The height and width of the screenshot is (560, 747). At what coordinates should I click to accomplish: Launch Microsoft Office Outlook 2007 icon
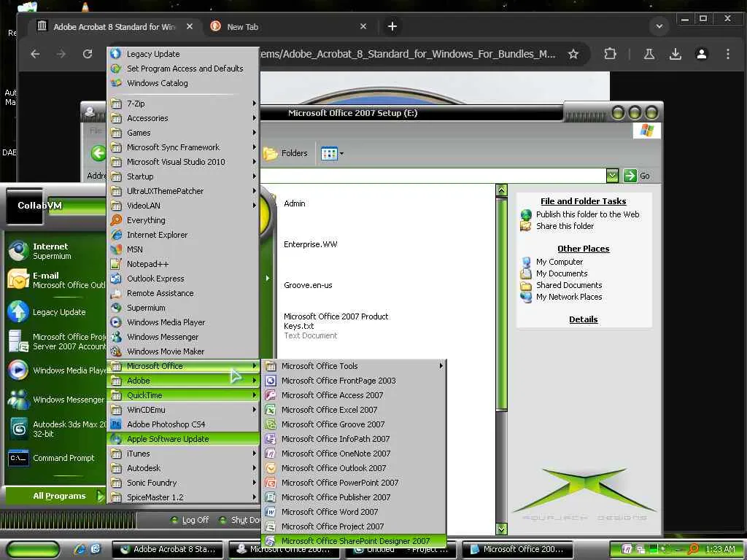[271, 468]
